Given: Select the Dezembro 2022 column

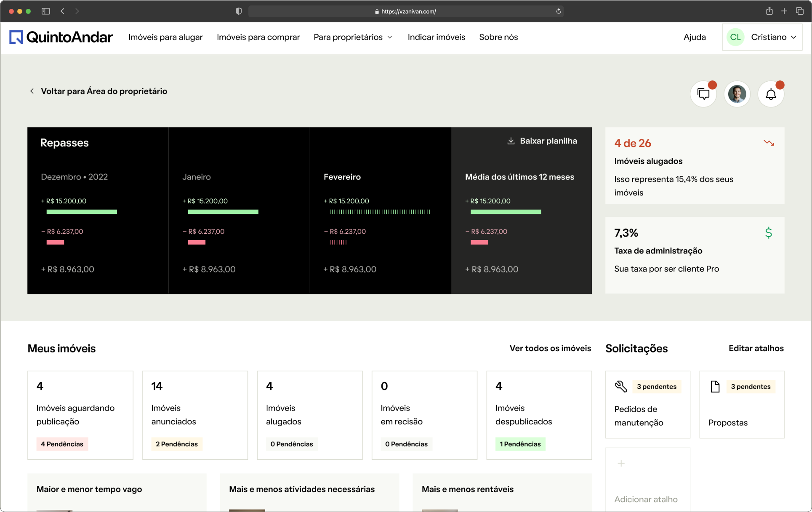Looking at the screenshot, I should 98,211.
